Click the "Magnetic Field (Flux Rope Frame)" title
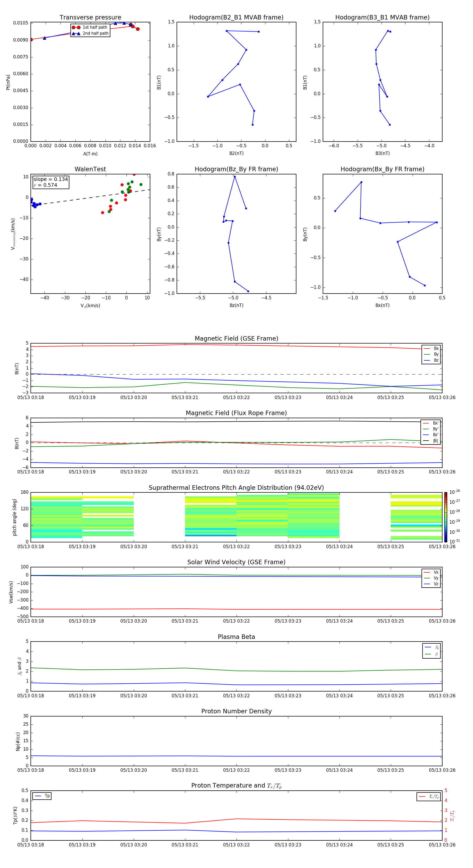The image size is (473, 868). coord(236,413)
